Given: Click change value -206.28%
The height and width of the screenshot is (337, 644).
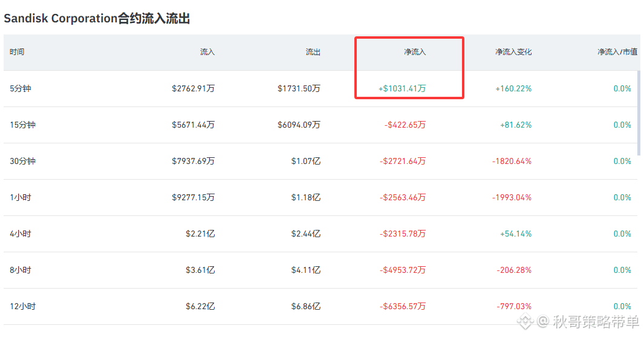Looking at the screenshot, I should tap(514, 270).
